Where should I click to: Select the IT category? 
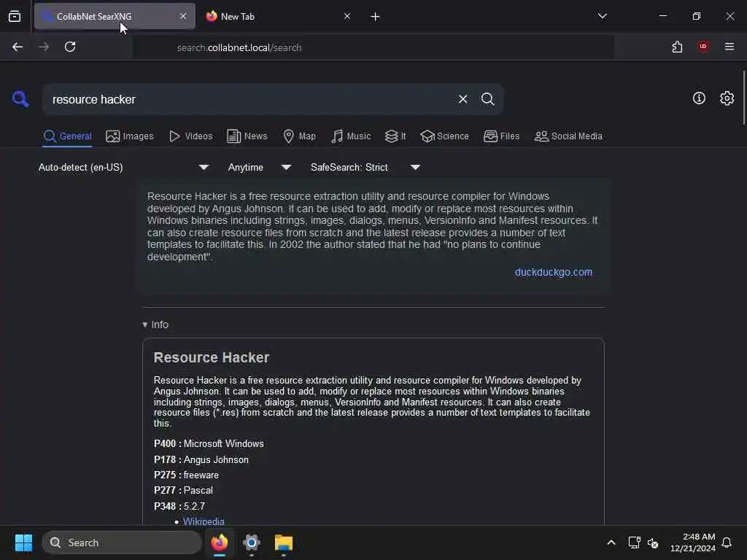tap(395, 136)
